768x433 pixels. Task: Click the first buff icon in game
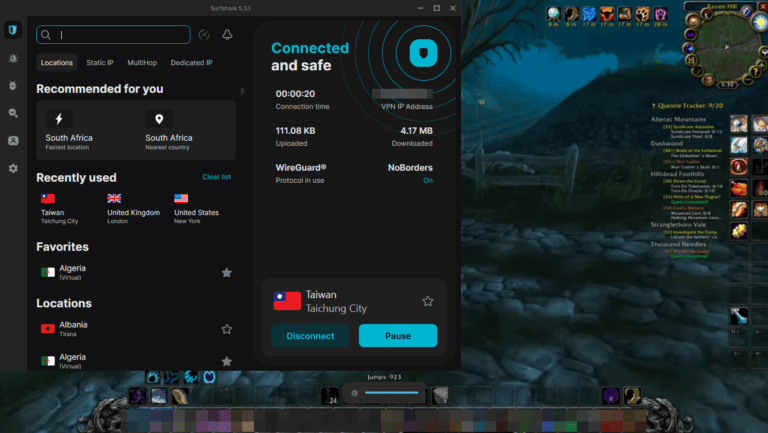(553, 14)
